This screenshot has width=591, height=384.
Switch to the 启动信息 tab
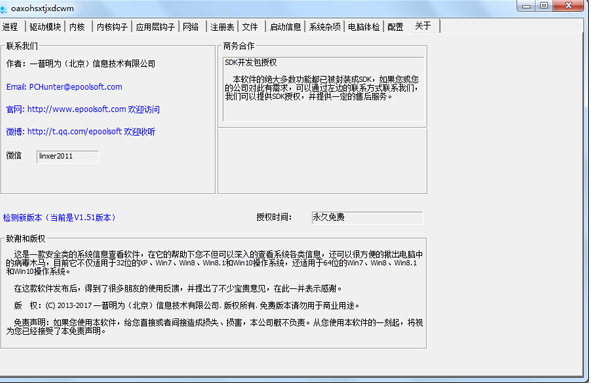[285, 27]
